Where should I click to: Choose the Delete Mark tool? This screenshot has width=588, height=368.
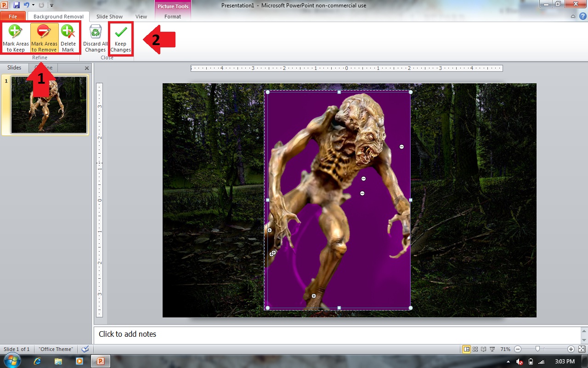(68, 38)
